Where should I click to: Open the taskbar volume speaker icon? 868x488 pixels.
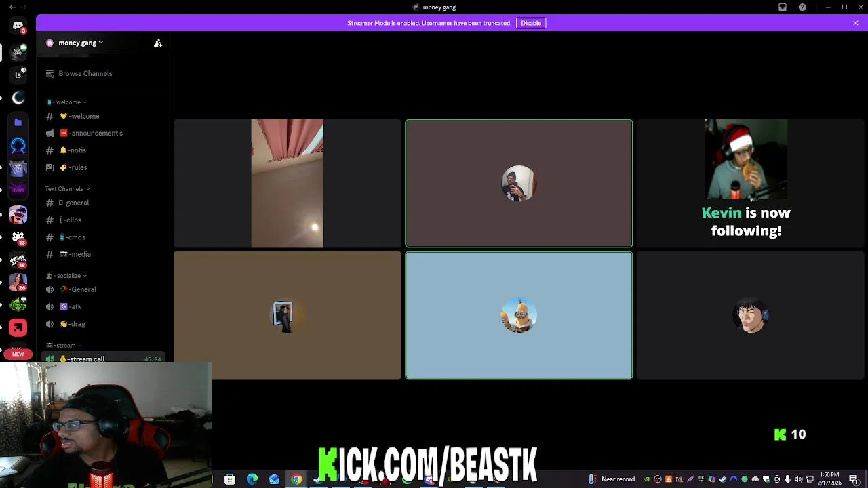(798, 479)
